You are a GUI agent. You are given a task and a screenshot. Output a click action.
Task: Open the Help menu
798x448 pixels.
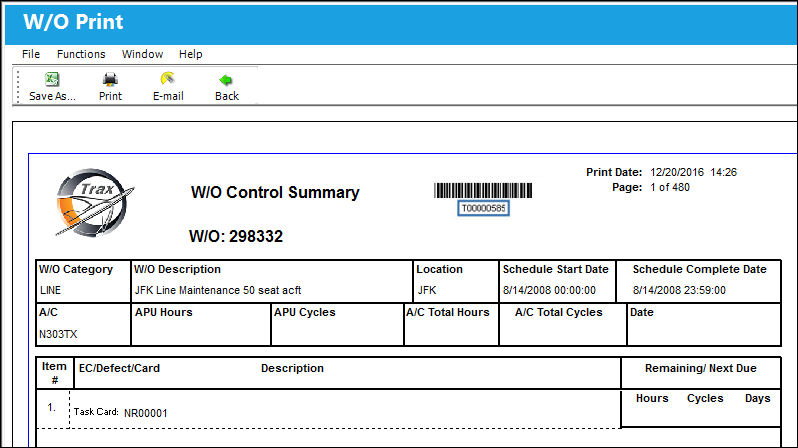190,54
